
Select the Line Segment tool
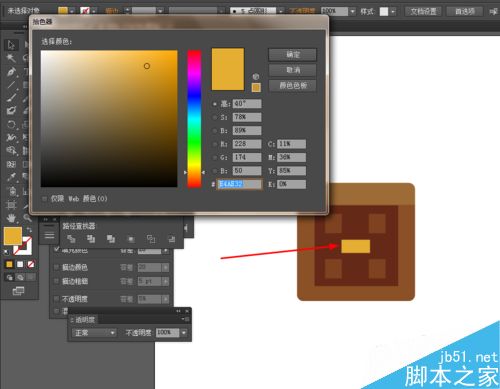click(11, 85)
